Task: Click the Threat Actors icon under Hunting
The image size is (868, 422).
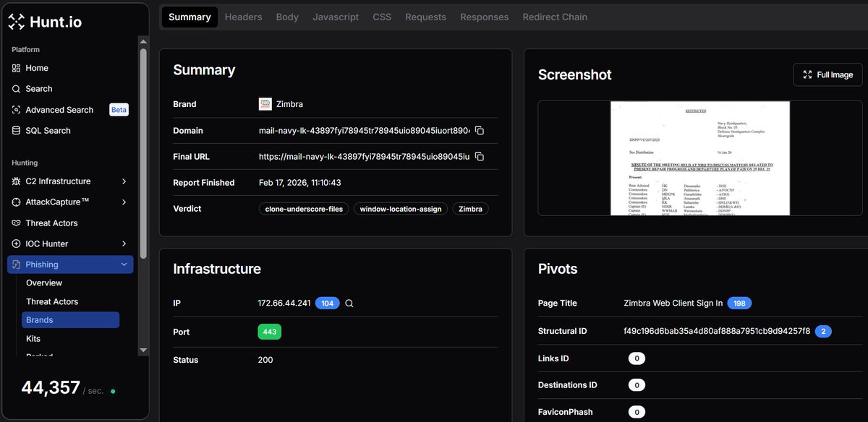Action: click(x=17, y=223)
